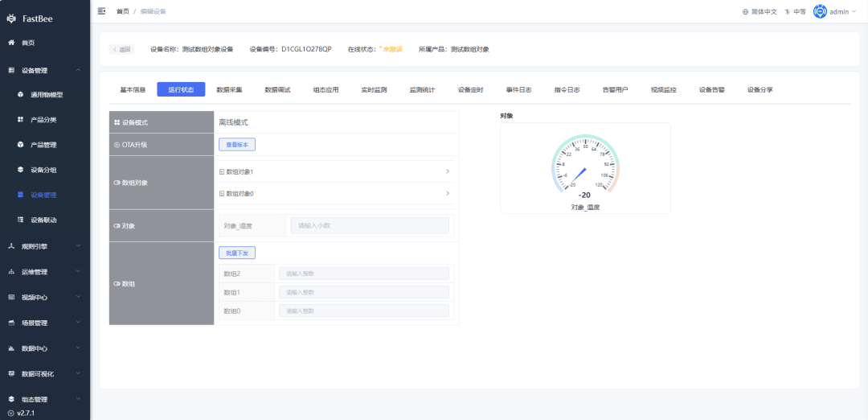Expand the 视频中心 sidebar menu
868x420 pixels.
click(x=78, y=297)
